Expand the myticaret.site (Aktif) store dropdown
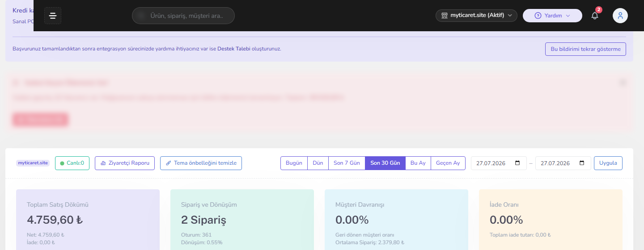 pyautogui.click(x=476, y=16)
